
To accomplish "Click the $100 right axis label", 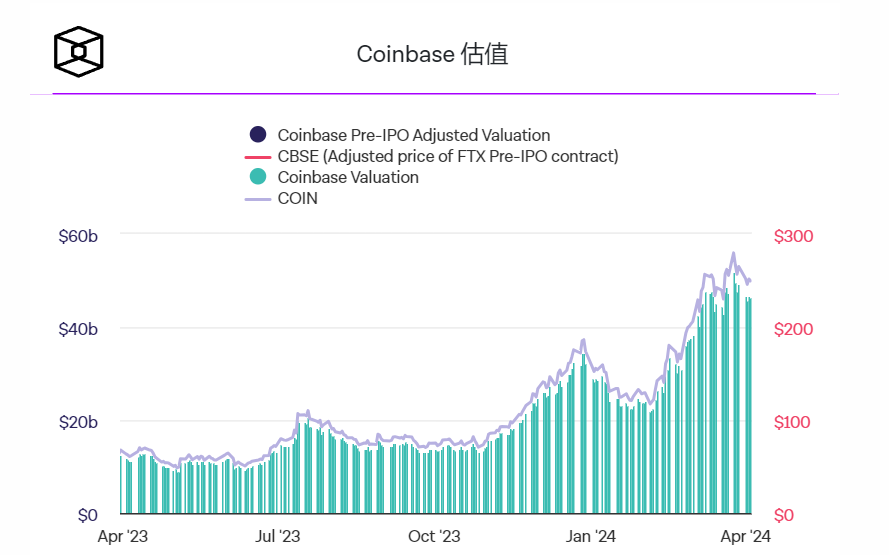I will pyautogui.click(x=793, y=422).
